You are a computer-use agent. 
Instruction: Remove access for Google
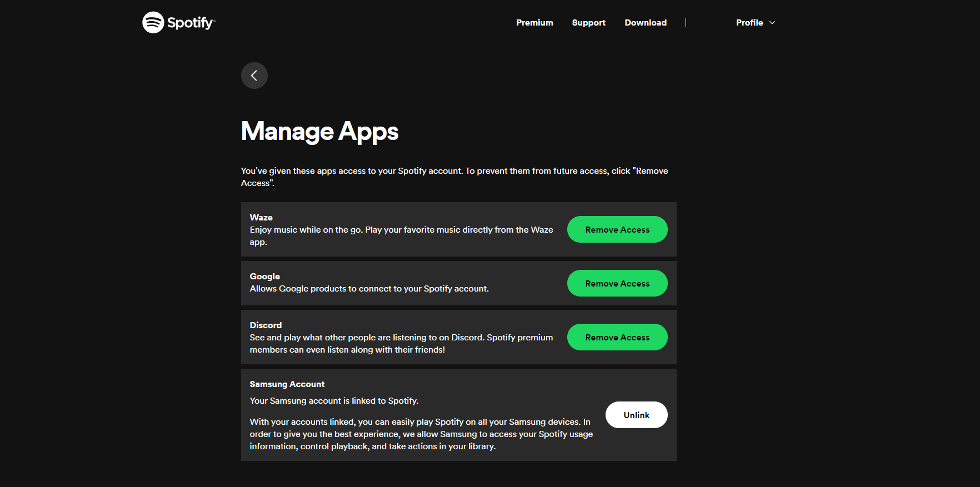click(x=617, y=283)
